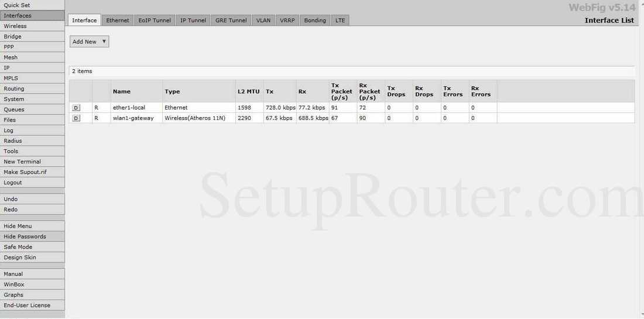This screenshot has width=644, height=319.
Task: Switch to the Ethernet tab
Action: pos(118,20)
